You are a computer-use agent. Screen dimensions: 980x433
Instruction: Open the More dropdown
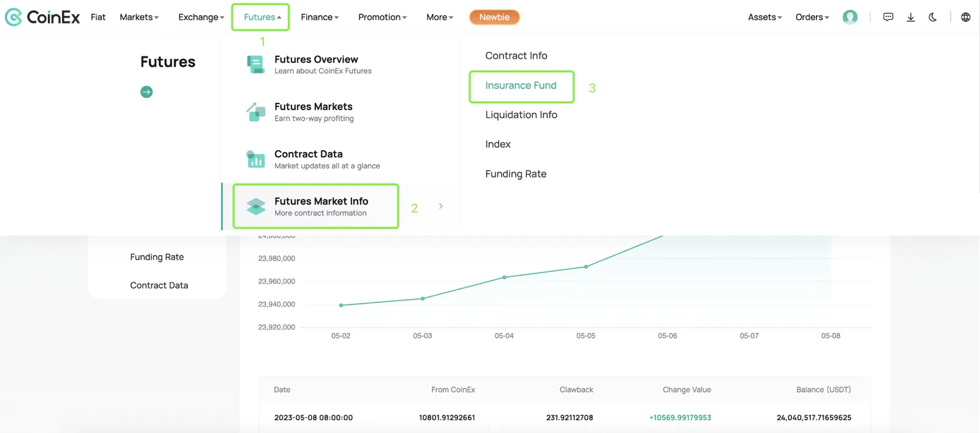[x=440, y=17]
